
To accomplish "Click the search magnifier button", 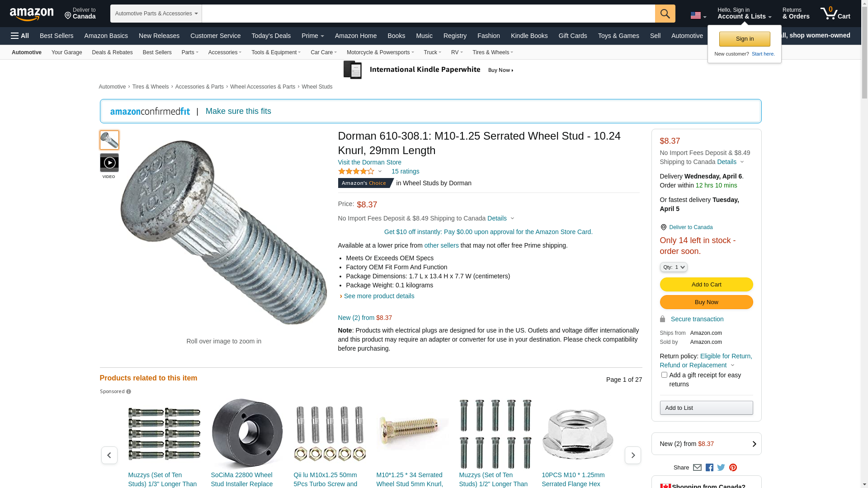I will coord(665,14).
